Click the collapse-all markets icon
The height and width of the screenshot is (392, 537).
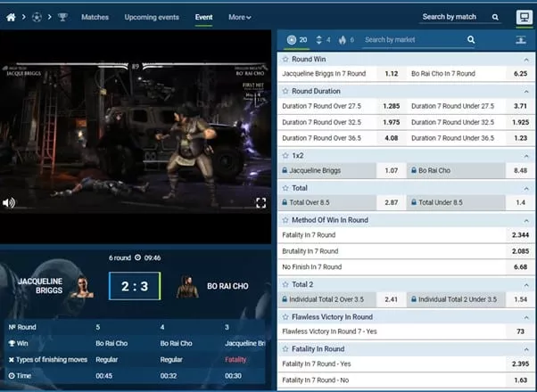pos(521,40)
